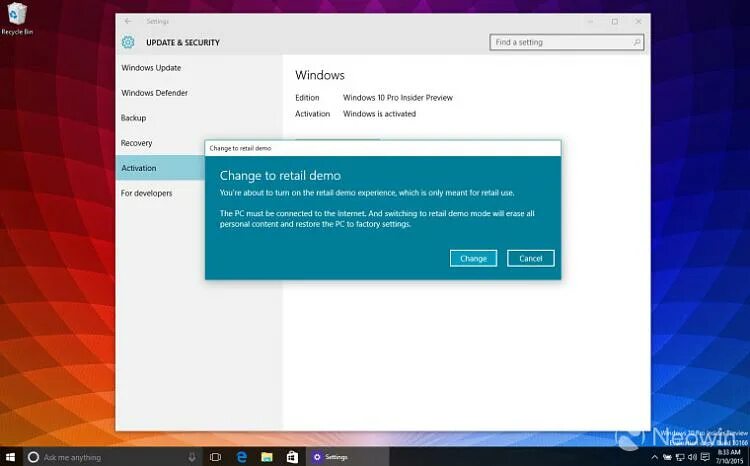Select Windows Update in the sidebar
Image resolution: width=750 pixels, height=466 pixels.
point(151,68)
